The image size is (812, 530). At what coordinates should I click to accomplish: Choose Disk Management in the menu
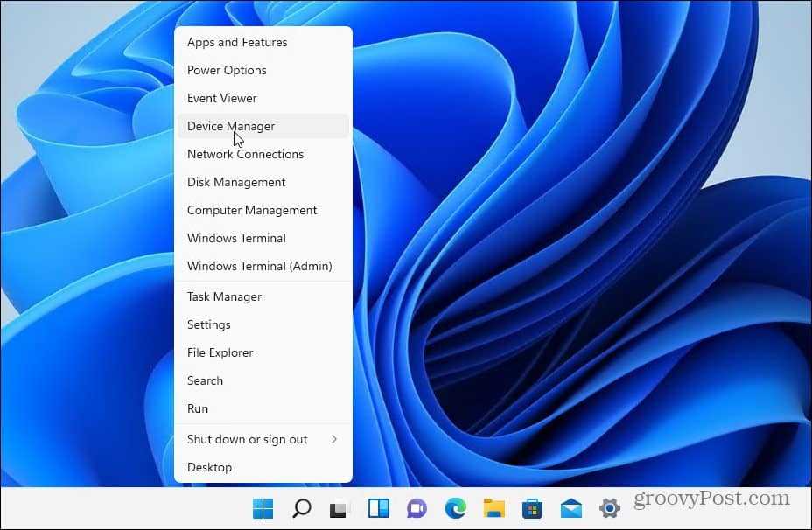(236, 182)
